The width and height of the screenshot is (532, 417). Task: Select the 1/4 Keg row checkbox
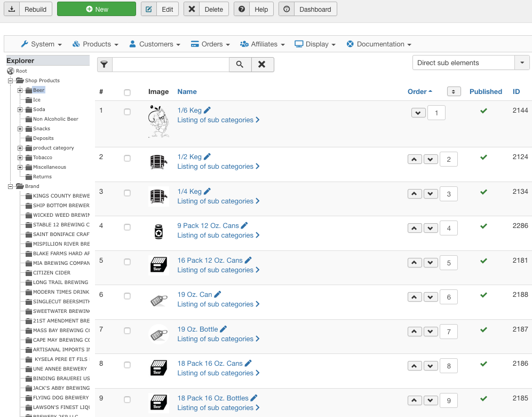pyautogui.click(x=127, y=193)
